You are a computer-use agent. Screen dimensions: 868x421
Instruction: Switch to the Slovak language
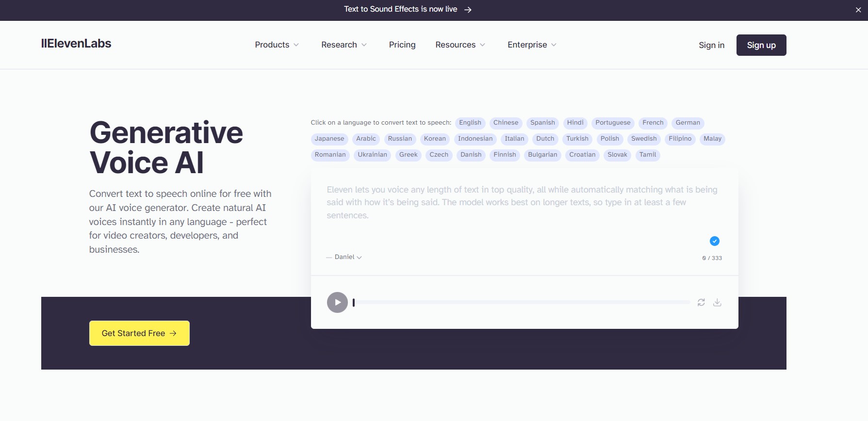[617, 155]
